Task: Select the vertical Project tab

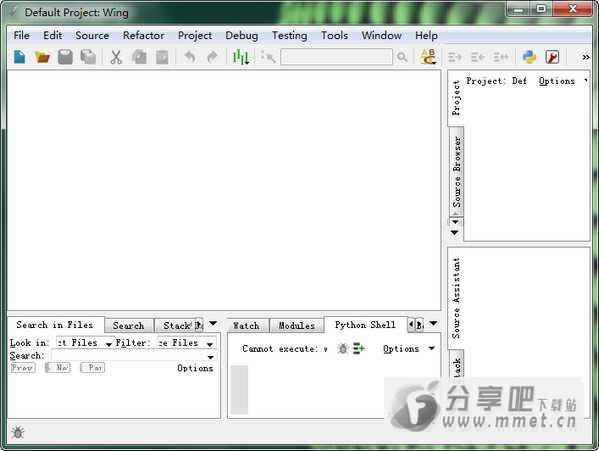Action: coord(455,98)
